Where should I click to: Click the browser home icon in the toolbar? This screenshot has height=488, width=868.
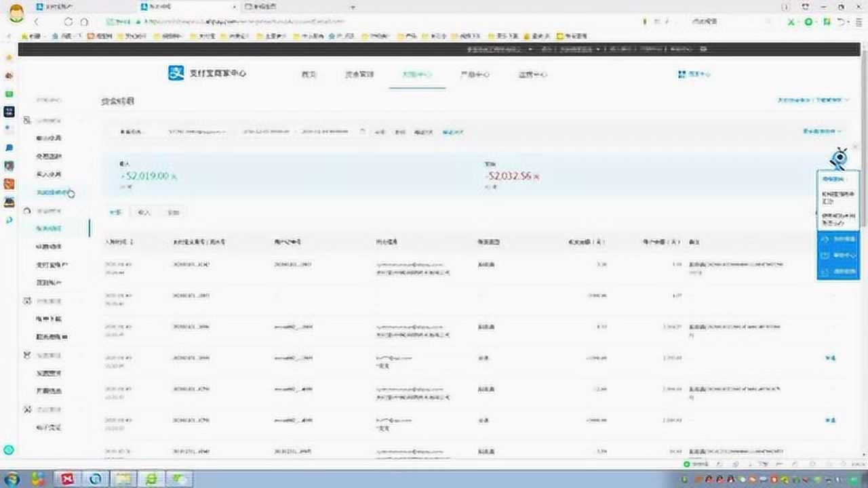click(x=83, y=21)
